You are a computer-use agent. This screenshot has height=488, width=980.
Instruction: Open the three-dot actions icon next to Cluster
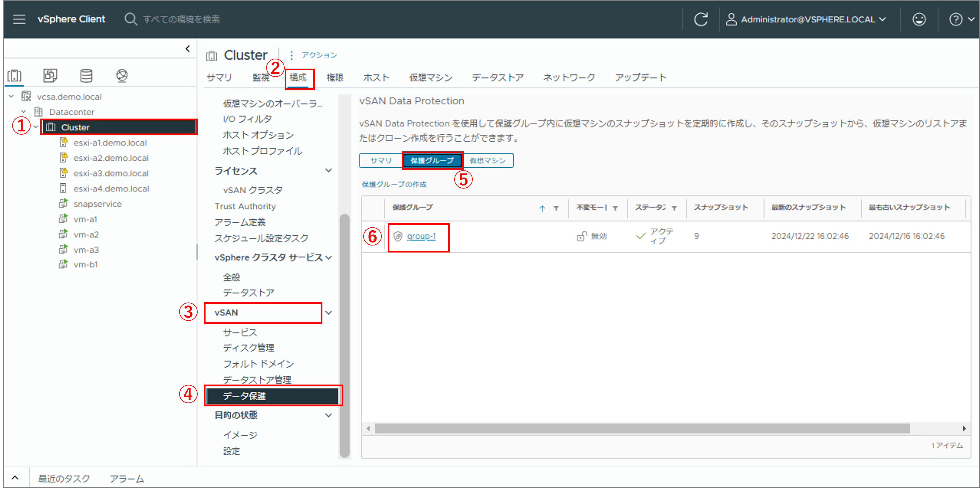pos(291,56)
